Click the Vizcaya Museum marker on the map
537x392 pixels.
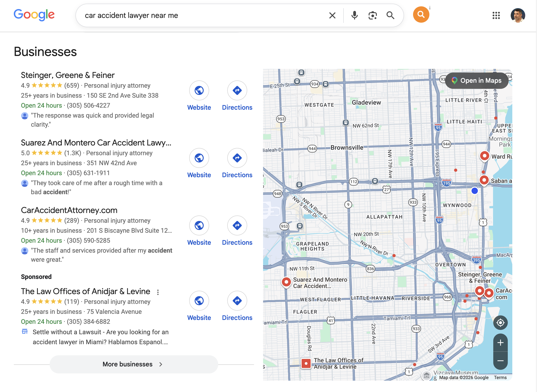pyautogui.click(x=426, y=375)
